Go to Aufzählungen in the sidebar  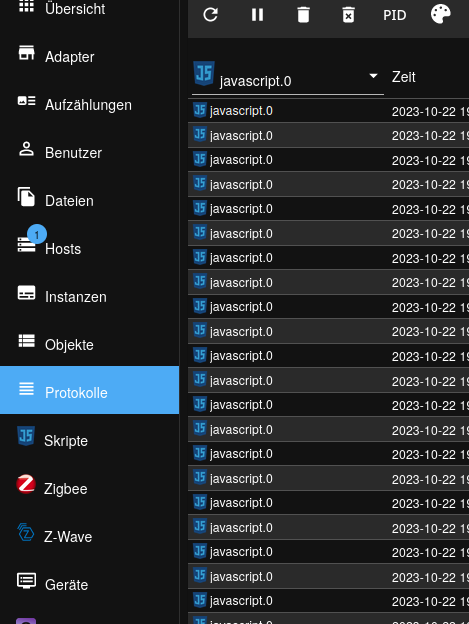[x=90, y=105]
